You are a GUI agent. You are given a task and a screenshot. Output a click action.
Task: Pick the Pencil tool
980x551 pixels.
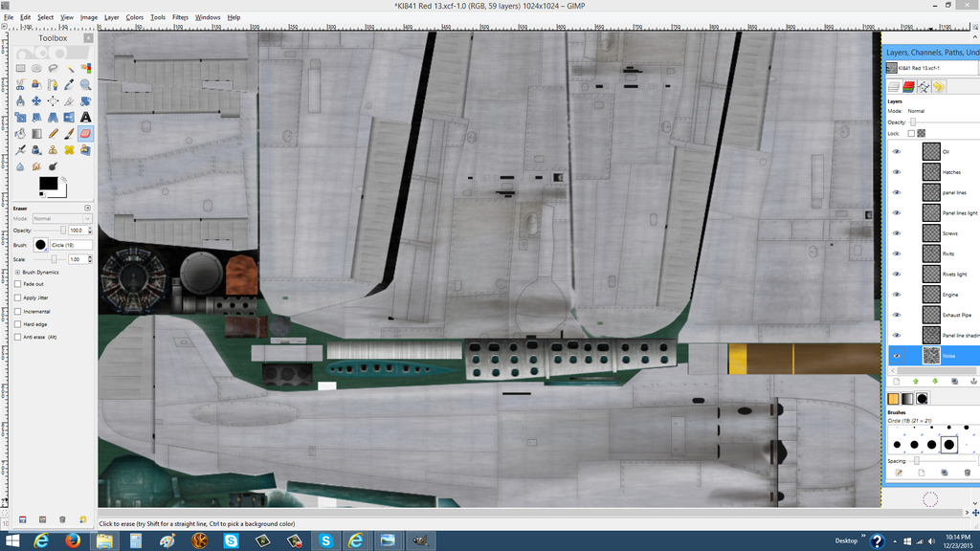point(54,133)
